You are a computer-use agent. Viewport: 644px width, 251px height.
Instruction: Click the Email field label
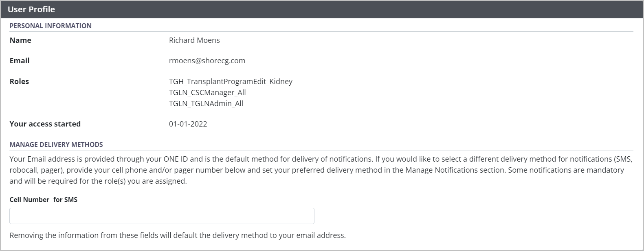[20, 61]
